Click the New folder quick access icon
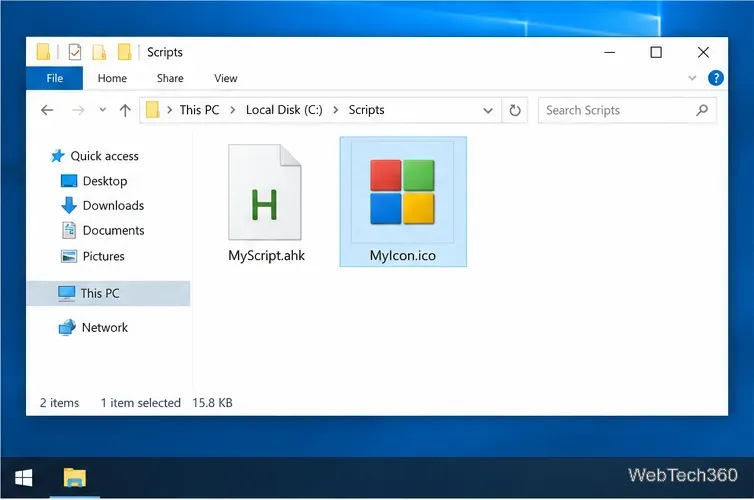The height and width of the screenshot is (500, 754). point(99,52)
